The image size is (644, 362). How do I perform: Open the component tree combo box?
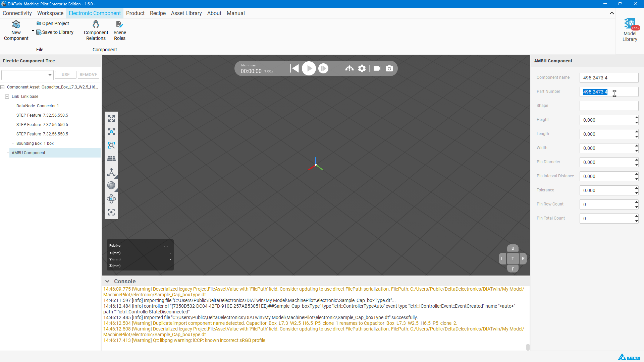[x=28, y=75]
